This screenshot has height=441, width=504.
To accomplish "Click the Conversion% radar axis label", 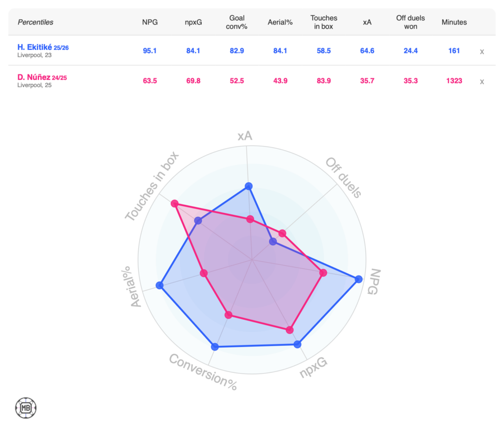I will point(203,373).
